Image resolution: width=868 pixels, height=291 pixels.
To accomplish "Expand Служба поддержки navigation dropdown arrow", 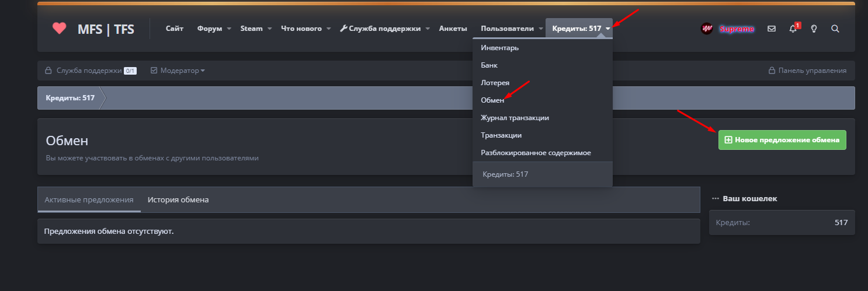I will pyautogui.click(x=428, y=29).
